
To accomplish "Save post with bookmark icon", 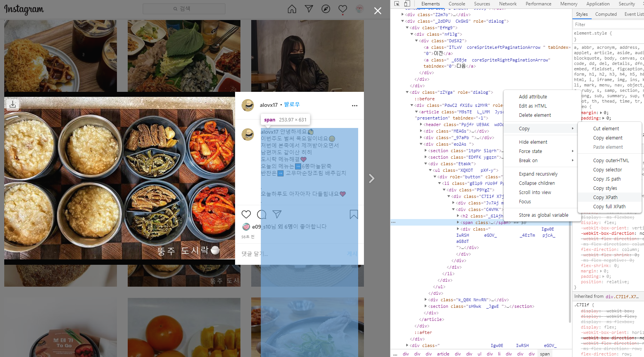I will tap(354, 214).
